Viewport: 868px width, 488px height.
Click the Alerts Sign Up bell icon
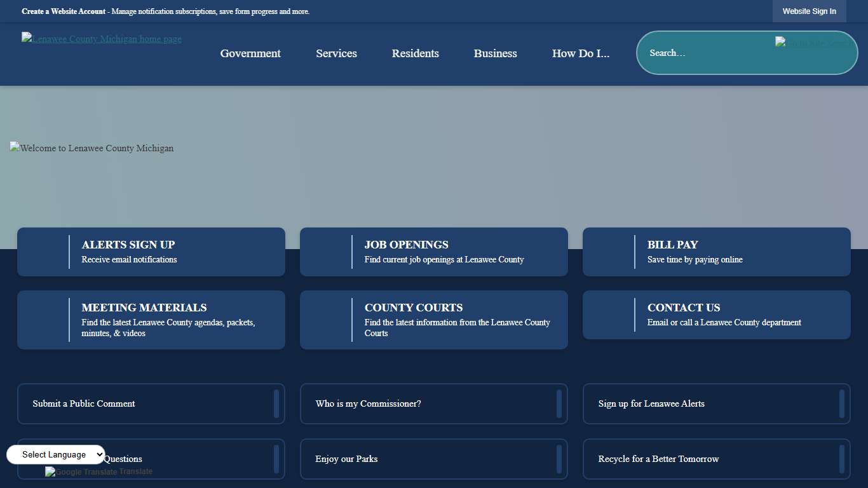click(x=43, y=252)
